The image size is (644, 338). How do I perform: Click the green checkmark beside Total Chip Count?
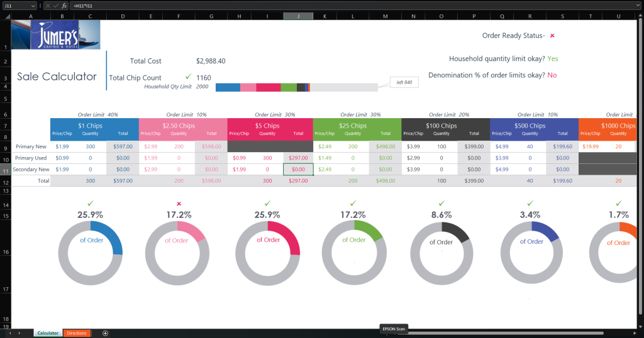pyautogui.click(x=188, y=77)
